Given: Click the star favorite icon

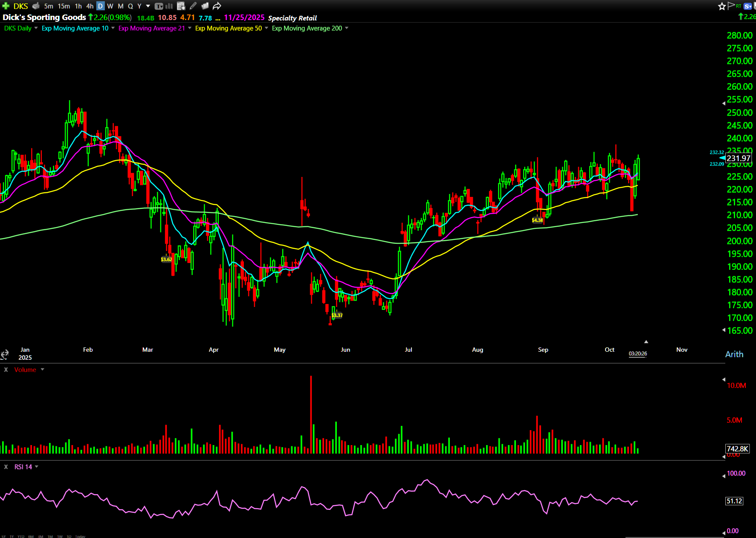Looking at the screenshot, I should click(721, 6).
